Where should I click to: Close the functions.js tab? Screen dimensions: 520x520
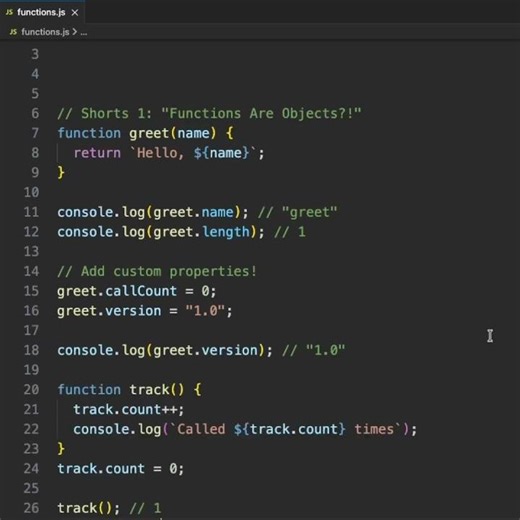(75, 13)
